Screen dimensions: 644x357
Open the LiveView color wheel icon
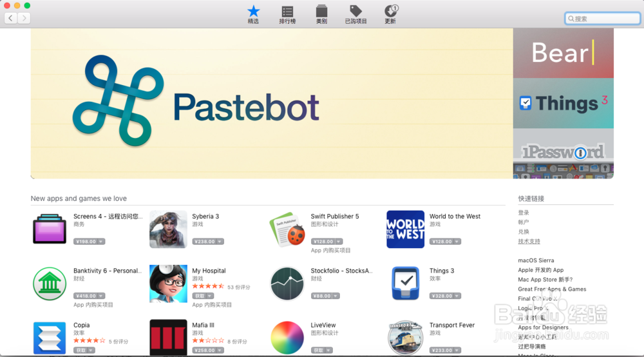pos(287,338)
